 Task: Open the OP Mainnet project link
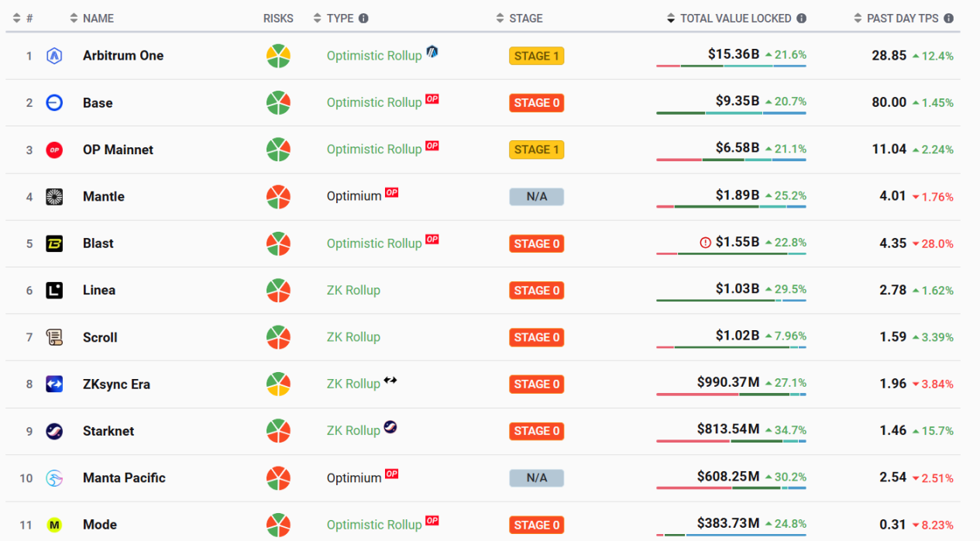[x=118, y=150]
